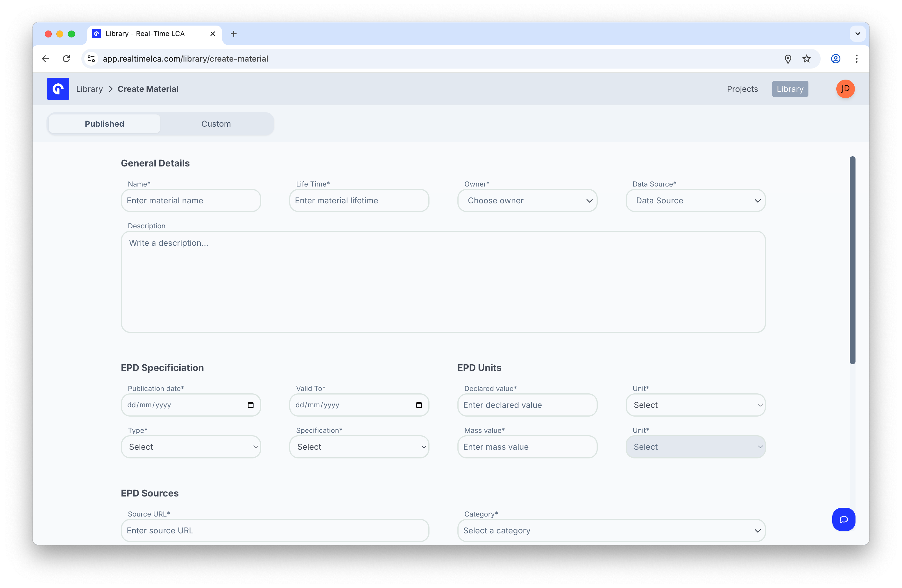This screenshot has width=902, height=588.
Task: Click into the Description text area
Action: click(443, 282)
